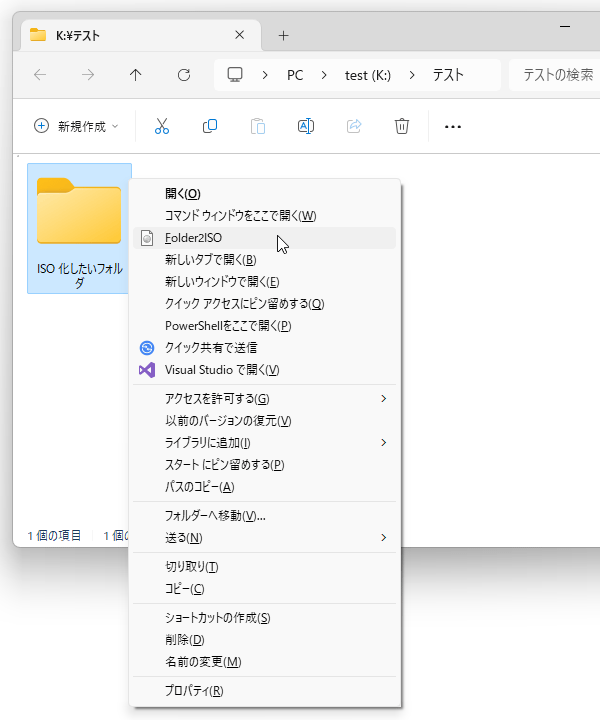Go forward with the right arrow
The width and height of the screenshot is (600, 720).
pos(88,75)
